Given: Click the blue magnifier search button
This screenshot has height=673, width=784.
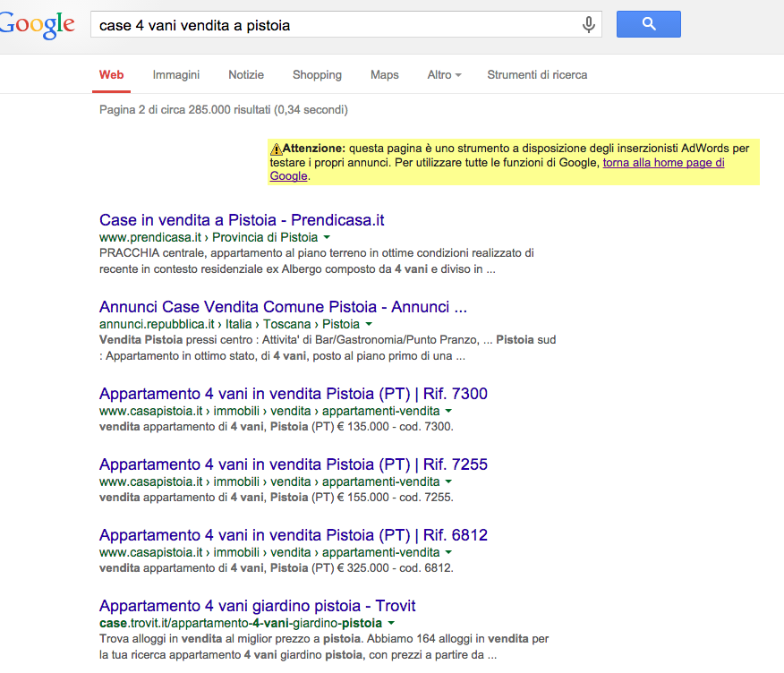Looking at the screenshot, I should coord(649,24).
